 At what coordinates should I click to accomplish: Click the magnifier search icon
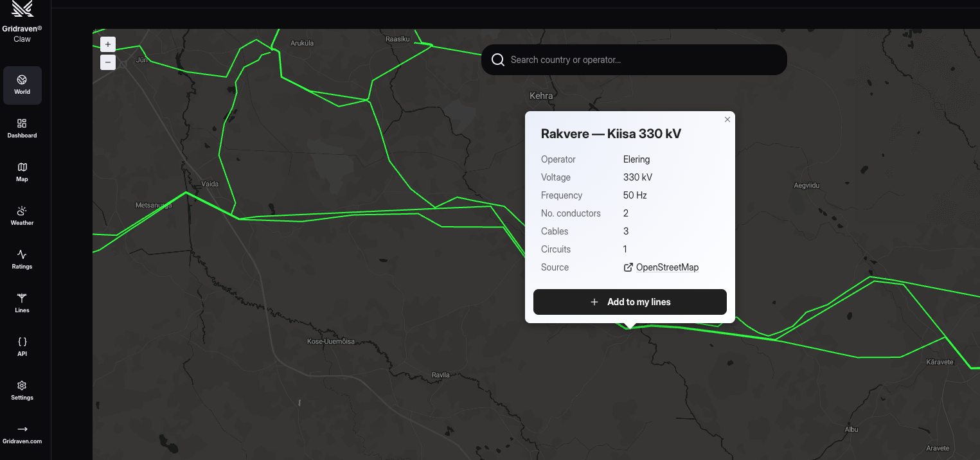point(498,60)
